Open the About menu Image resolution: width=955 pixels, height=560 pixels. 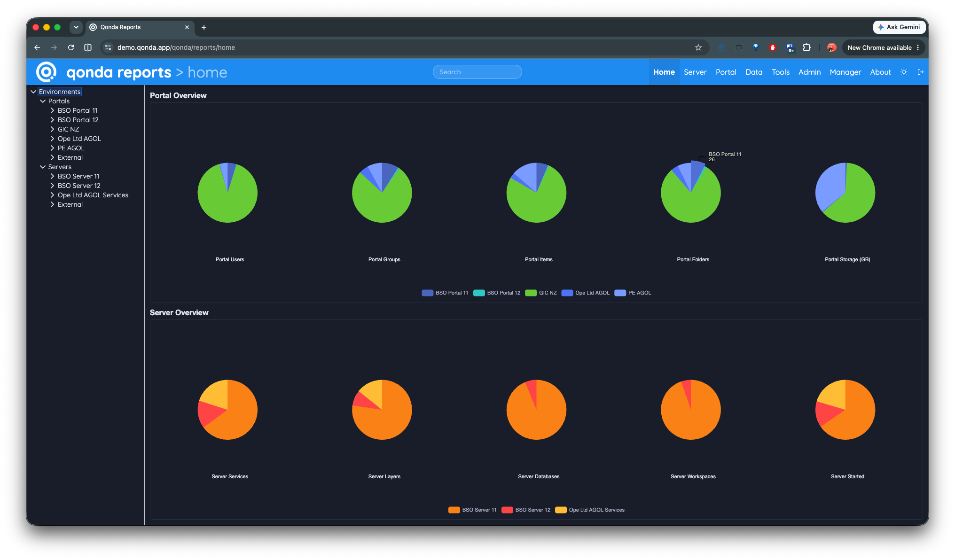point(880,72)
